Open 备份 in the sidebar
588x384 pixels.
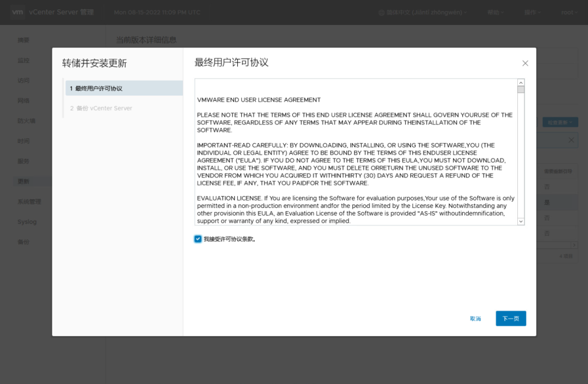click(23, 242)
